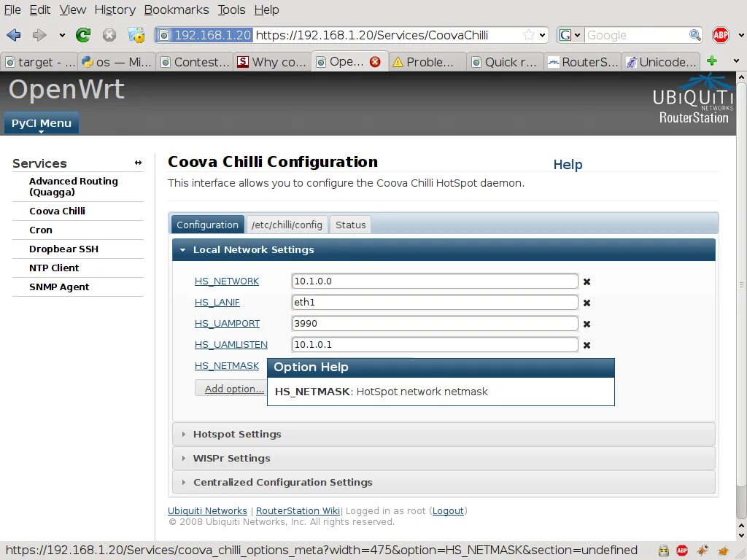747x560 pixels.
Task: Click the browser forward arrow
Action: click(x=39, y=35)
